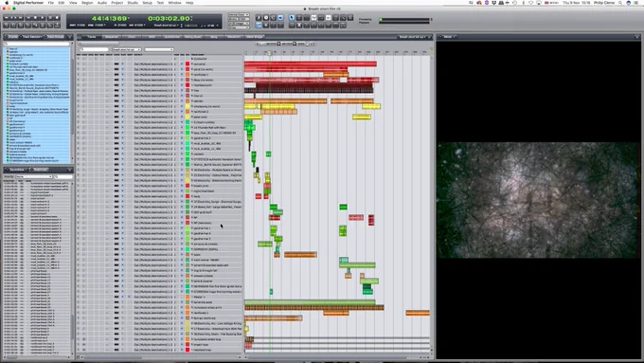
Task: Click the clock countoff icon in the control panel
Action: pyautogui.click(x=266, y=18)
